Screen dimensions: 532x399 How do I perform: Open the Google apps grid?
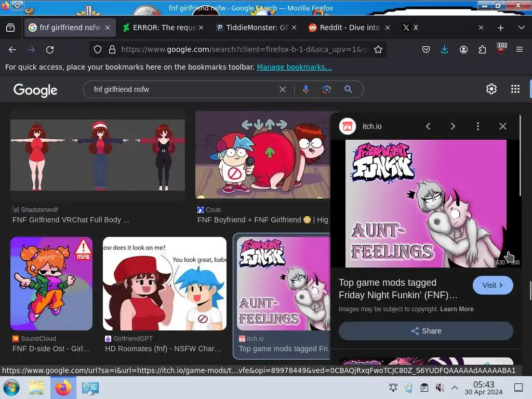515,89
